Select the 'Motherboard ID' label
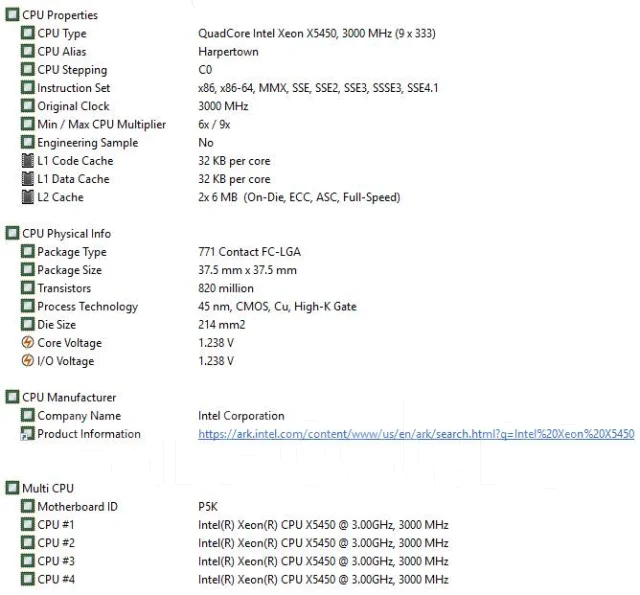The height and width of the screenshot is (595, 640). point(78,506)
